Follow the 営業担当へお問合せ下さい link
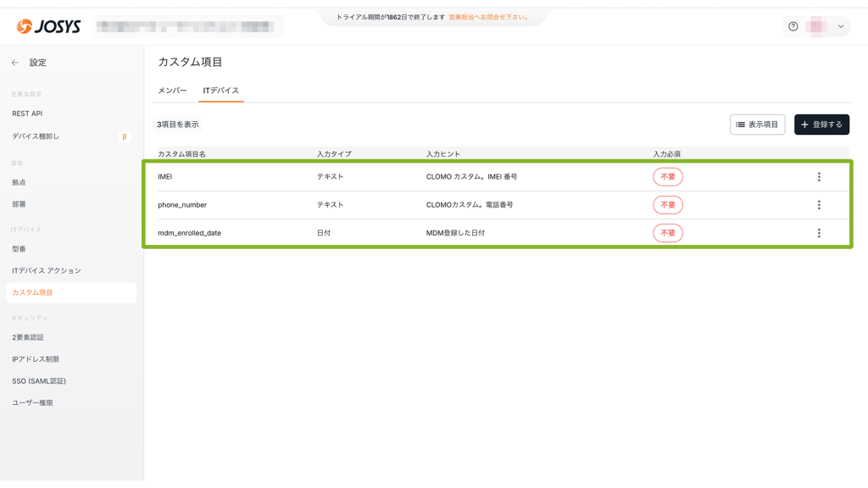 [x=488, y=17]
